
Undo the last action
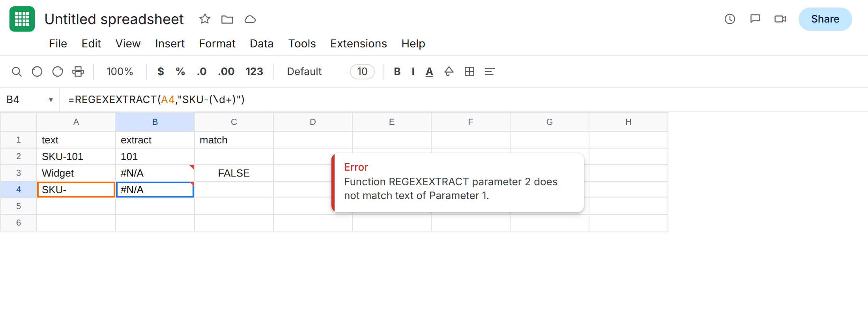37,71
